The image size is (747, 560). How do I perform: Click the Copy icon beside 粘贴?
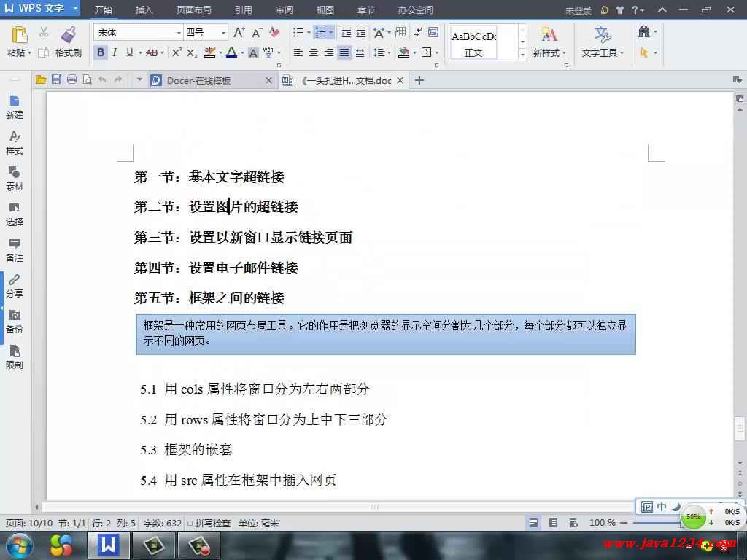pyautogui.click(x=43, y=52)
